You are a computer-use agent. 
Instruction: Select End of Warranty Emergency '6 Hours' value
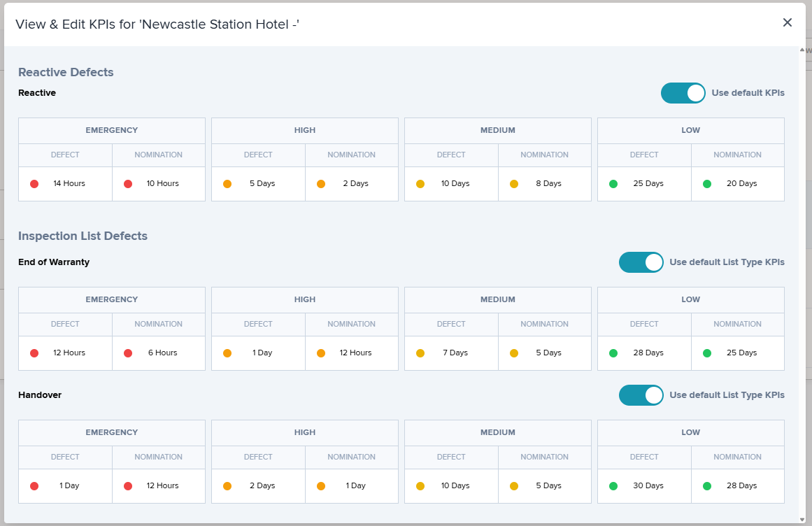pyautogui.click(x=162, y=353)
